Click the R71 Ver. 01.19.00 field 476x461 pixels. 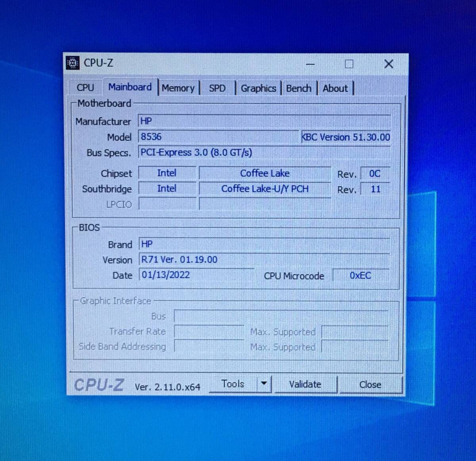pyautogui.click(x=264, y=260)
